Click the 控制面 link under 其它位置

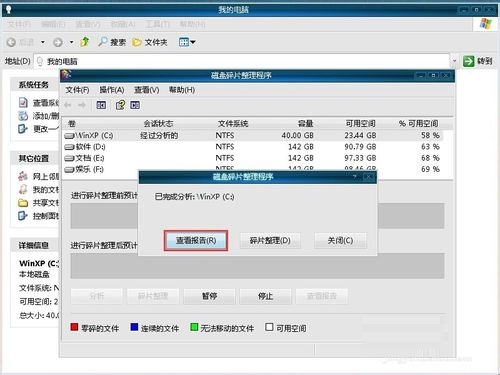pos(39,216)
